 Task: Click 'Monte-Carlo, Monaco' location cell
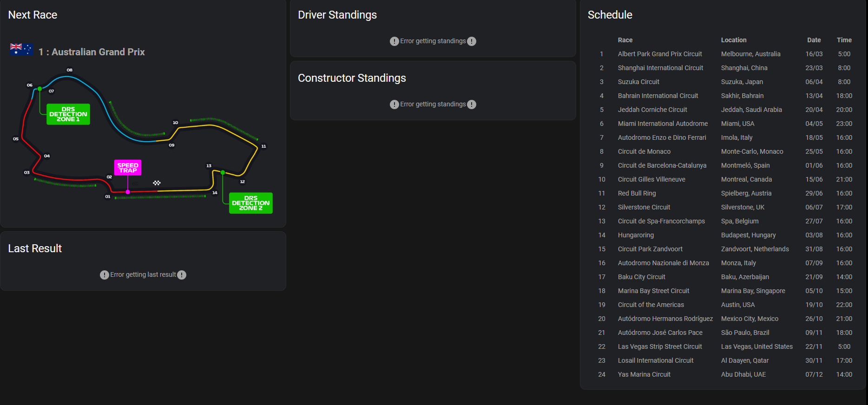752,151
